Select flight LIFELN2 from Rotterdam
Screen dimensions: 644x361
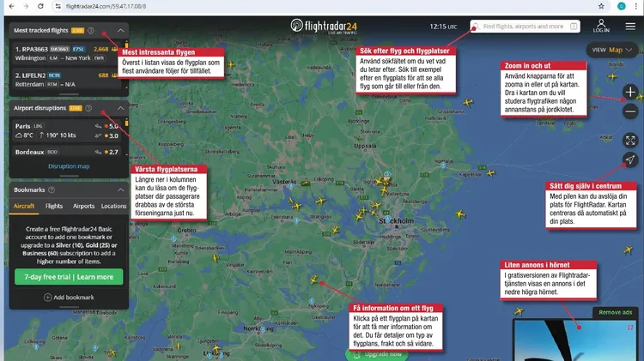pyautogui.click(x=66, y=80)
